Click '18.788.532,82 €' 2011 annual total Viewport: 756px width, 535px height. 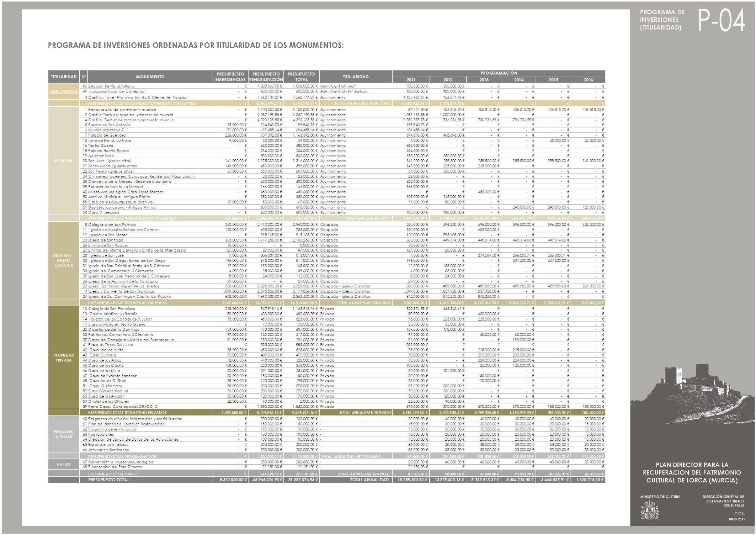click(411, 480)
